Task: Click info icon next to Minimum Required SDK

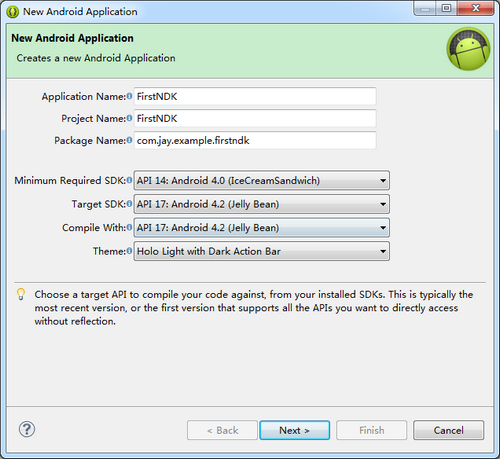Action: 129,180
